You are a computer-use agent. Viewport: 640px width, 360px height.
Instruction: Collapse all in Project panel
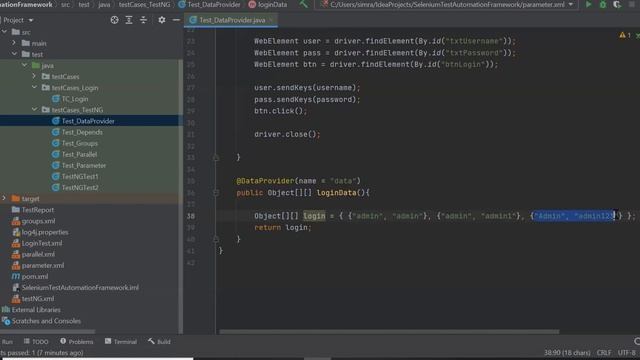click(143, 20)
